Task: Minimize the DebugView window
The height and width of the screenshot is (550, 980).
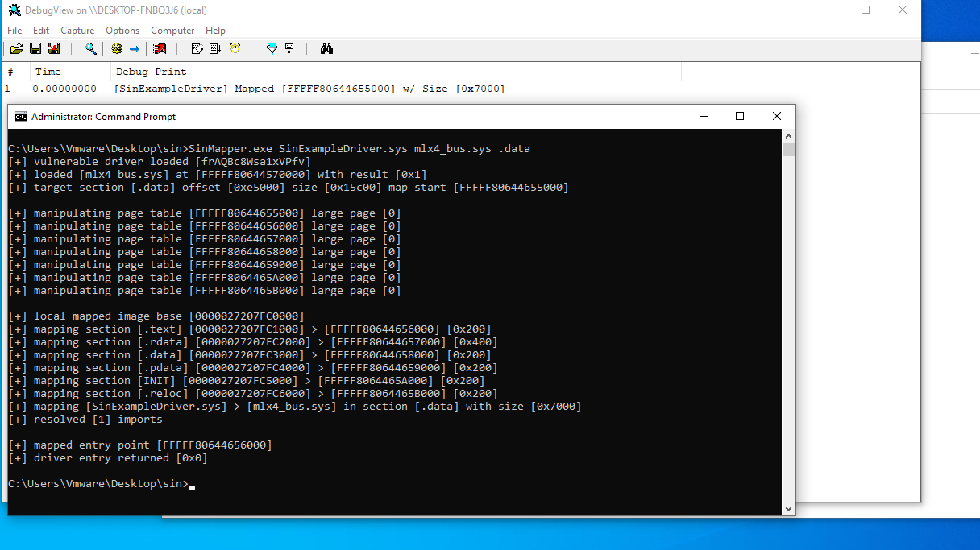Action: click(x=828, y=10)
